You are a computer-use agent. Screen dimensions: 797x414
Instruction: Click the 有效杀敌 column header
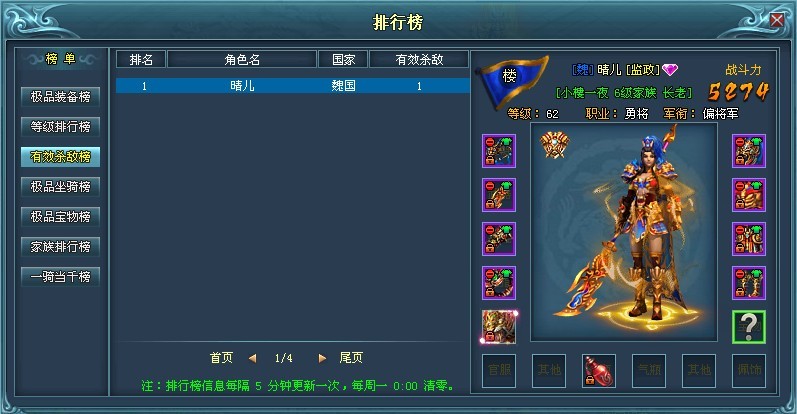coord(419,60)
